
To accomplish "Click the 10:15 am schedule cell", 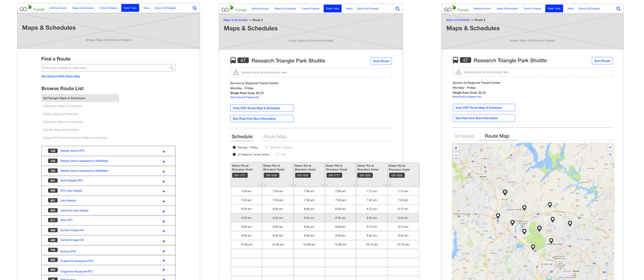I will (x=403, y=244).
